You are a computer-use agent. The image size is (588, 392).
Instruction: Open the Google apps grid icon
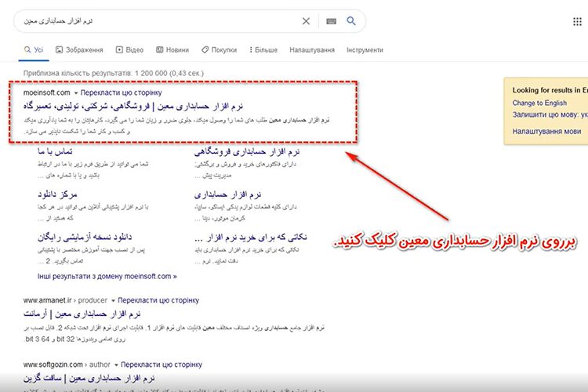point(577,22)
